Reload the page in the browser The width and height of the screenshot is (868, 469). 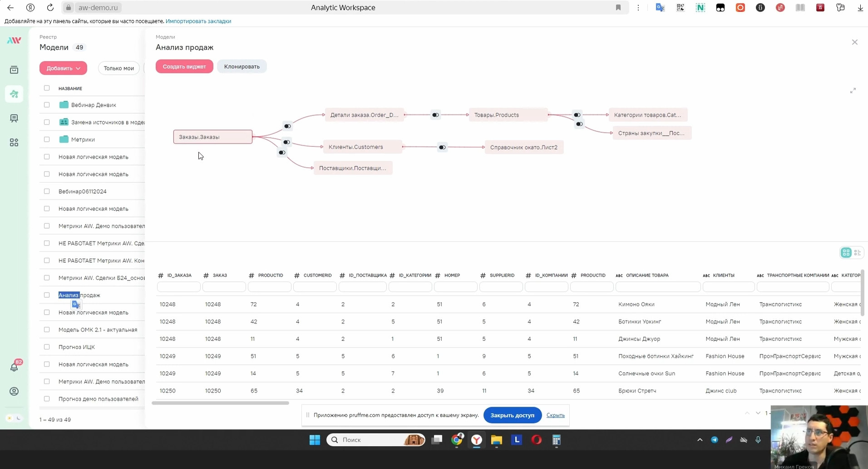coord(50,7)
